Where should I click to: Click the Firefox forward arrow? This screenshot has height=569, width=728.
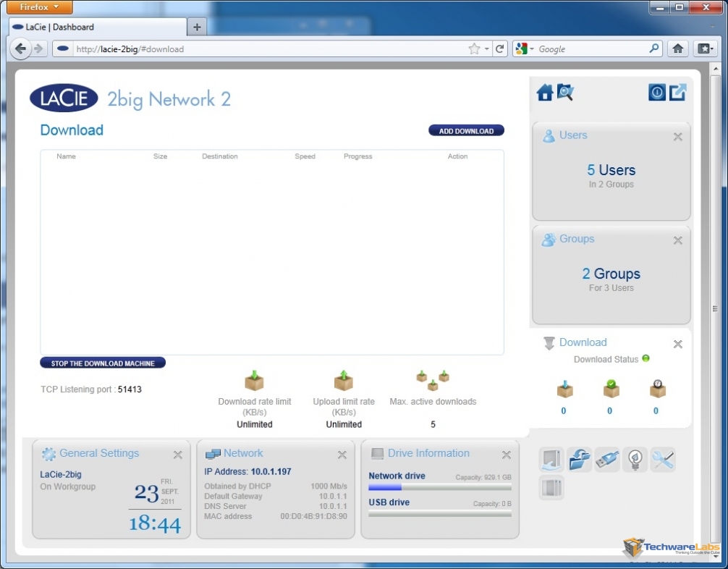click(39, 49)
